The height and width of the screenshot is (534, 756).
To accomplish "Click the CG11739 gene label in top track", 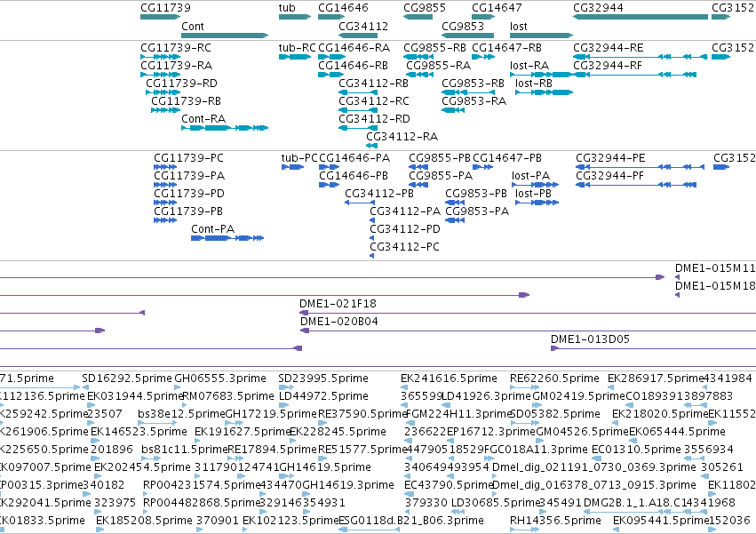I will (165, 8).
